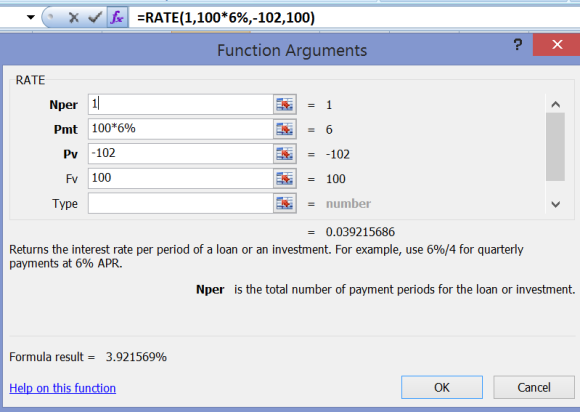The width and height of the screenshot is (580, 412).
Task: Confirm with the OK button
Action: 442,387
